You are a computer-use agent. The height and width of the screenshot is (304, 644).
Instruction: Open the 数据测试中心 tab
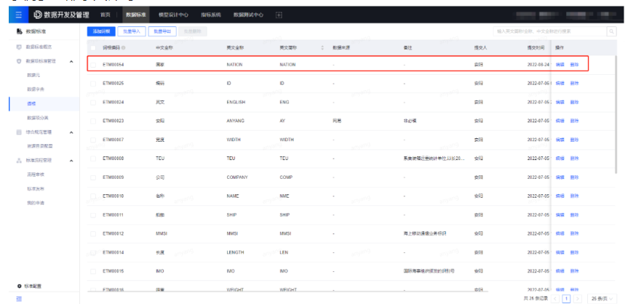(248, 15)
